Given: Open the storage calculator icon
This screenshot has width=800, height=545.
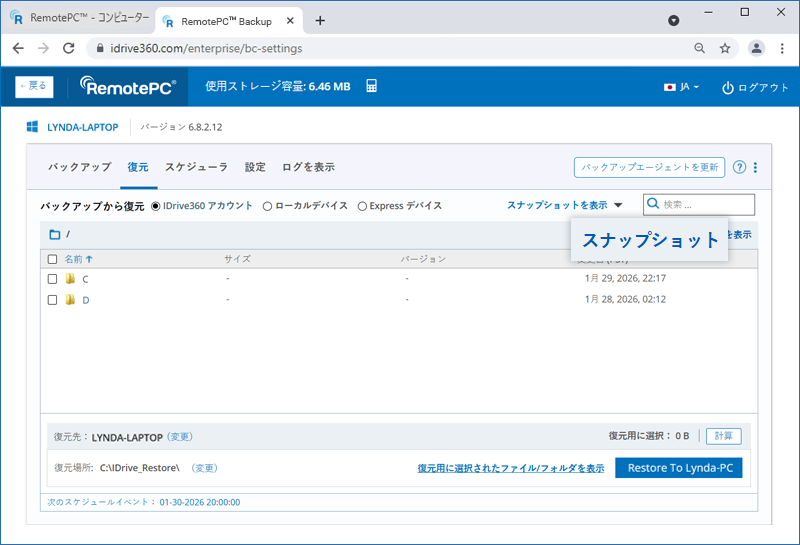Looking at the screenshot, I should point(371,86).
